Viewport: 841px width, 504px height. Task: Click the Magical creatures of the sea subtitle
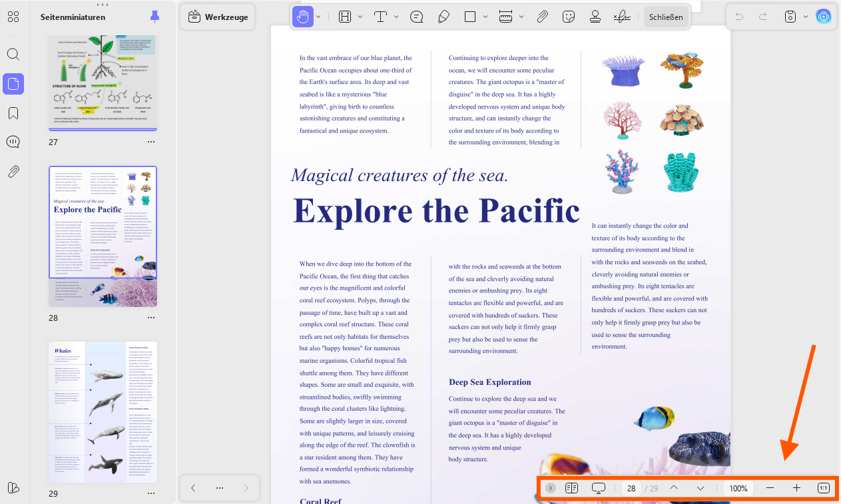click(x=400, y=175)
